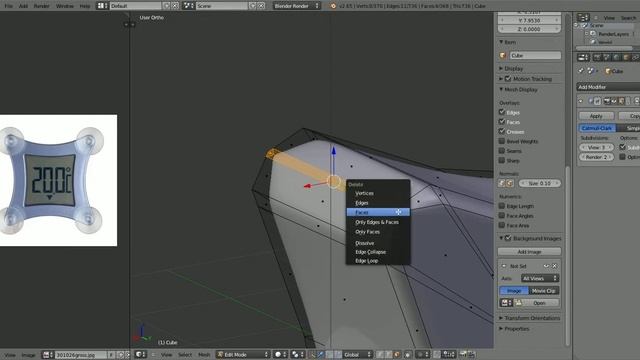Viewport: 640px width, 360px height.
Task: Enable Face Angles numerics checkbox
Action: [502, 216]
